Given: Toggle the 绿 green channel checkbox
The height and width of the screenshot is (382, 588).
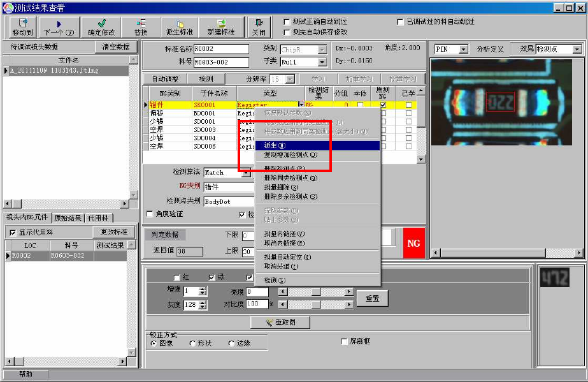Looking at the screenshot, I should (212, 277).
